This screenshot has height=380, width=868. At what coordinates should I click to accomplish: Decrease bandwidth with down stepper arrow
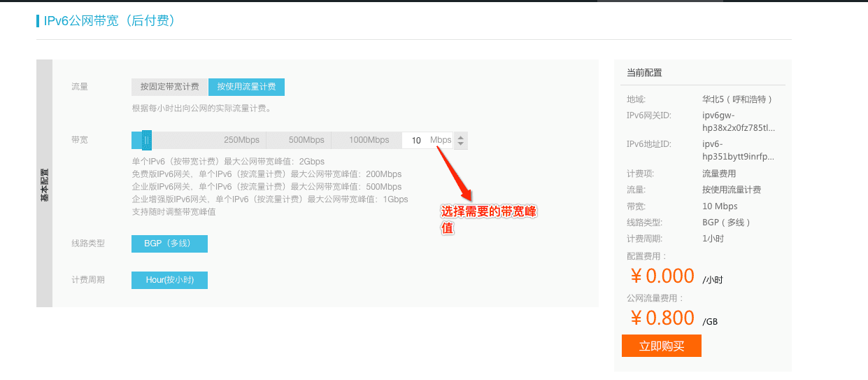460,144
